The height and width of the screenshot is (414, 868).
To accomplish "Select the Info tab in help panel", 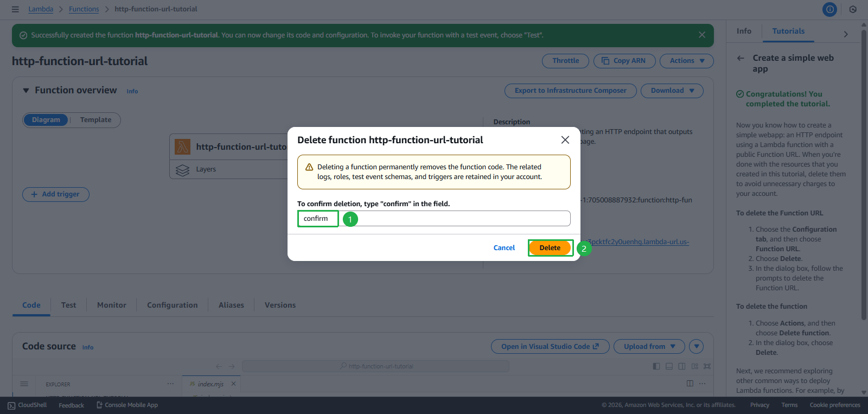I will pyautogui.click(x=744, y=31).
